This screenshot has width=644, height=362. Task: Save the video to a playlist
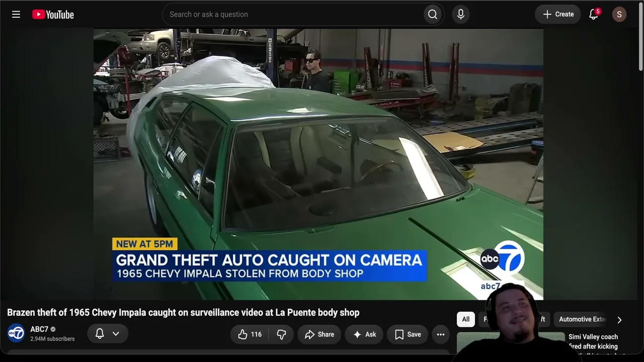pyautogui.click(x=408, y=334)
